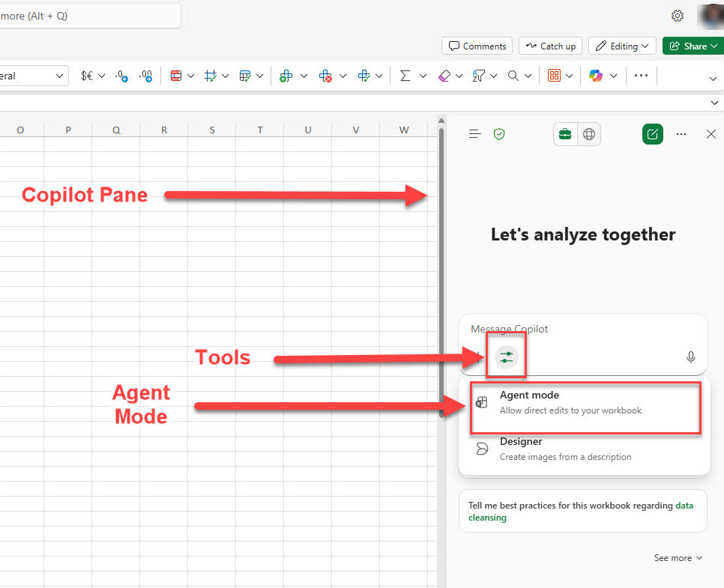
Task: Click the Sort and Filter icon
Action: 478,76
